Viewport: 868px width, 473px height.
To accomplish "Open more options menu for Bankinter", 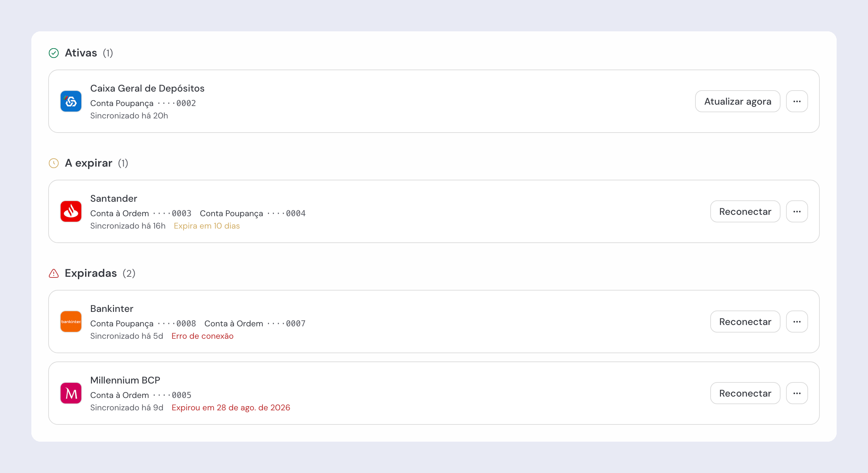I will click(x=797, y=322).
